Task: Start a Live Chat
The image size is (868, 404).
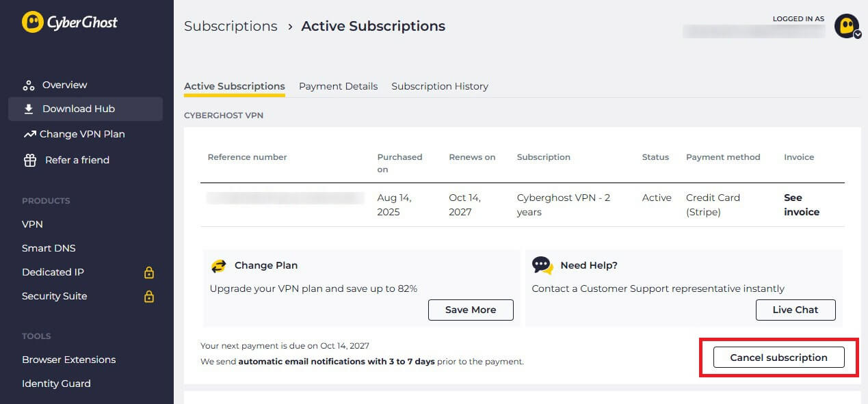Action: point(795,310)
